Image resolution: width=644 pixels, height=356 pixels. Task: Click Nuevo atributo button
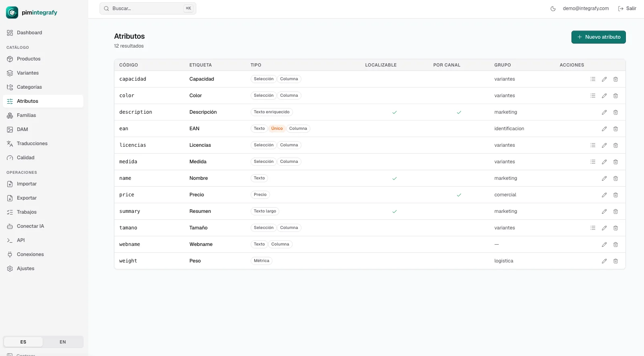click(598, 37)
